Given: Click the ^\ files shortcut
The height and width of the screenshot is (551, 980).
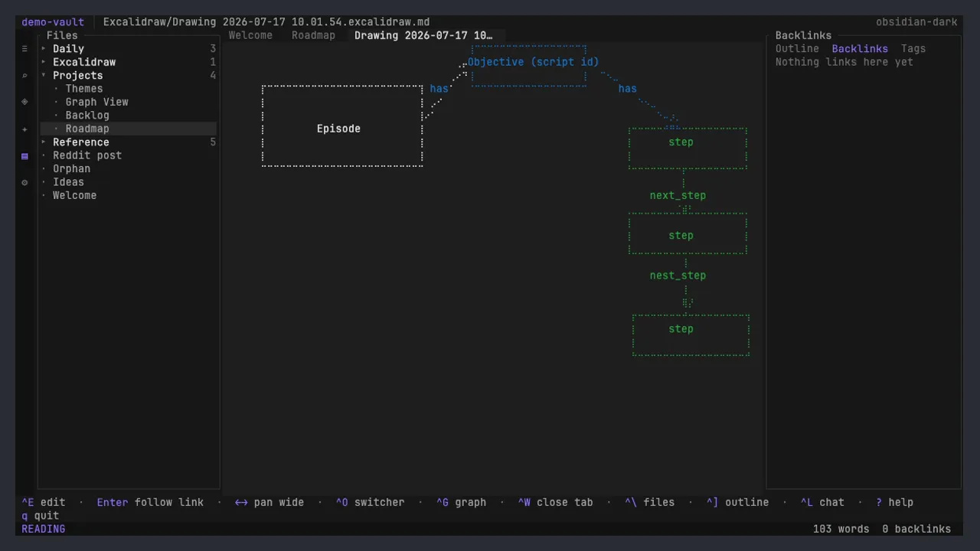Looking at the screenshot, I should tap(649, 503).
